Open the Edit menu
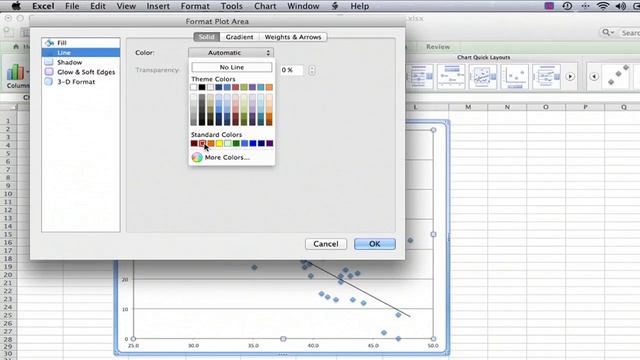This screenshot has height=360, width=640. pos(98,6)
